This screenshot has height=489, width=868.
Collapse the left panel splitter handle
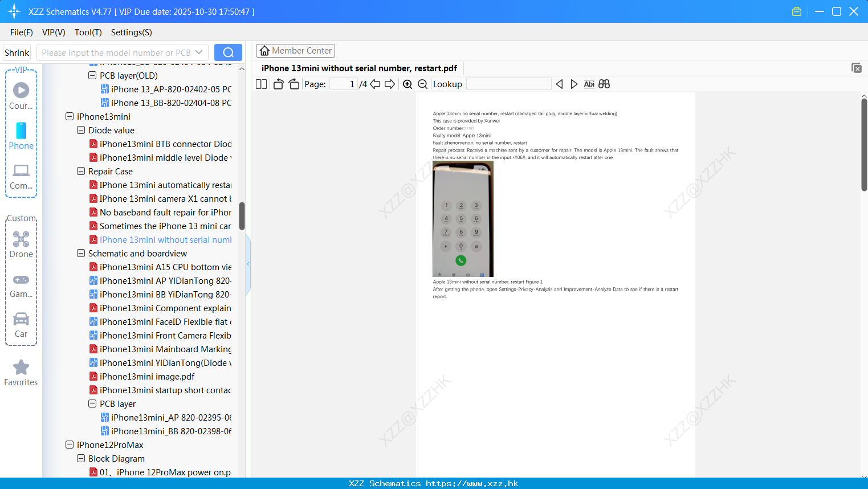(248, 264)
